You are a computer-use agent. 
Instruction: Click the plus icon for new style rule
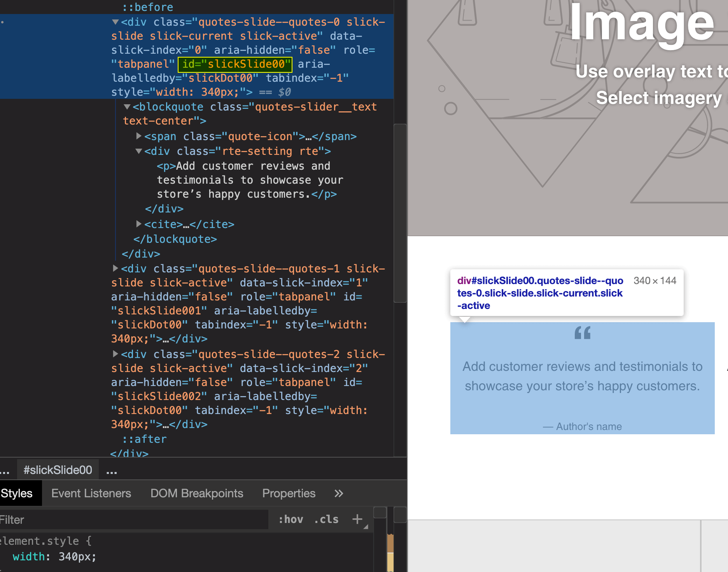point(357,519)
